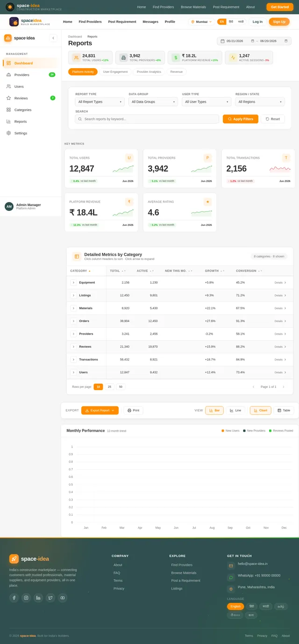Select Line view toggle
The height and width of the screenshot is (644, 299).
click(x=236, y=410)
